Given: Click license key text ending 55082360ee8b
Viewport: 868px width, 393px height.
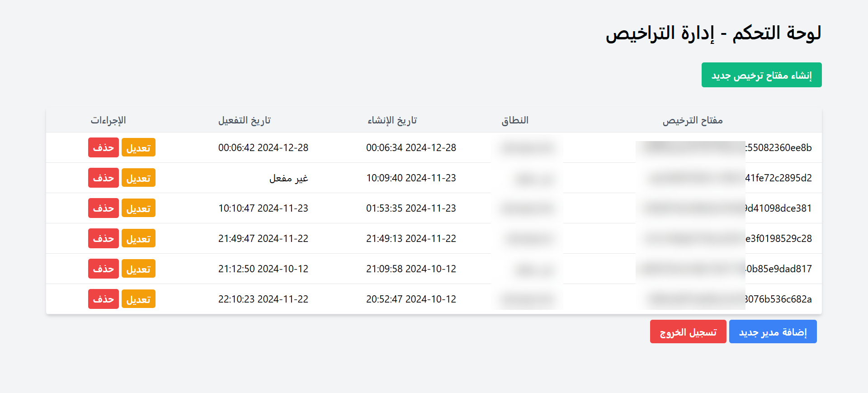Looking at the screenshot, I should (x=778, y=148).
